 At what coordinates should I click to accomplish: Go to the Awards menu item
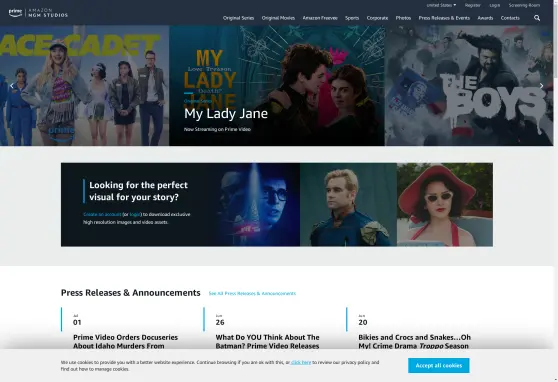click(485, 18)
